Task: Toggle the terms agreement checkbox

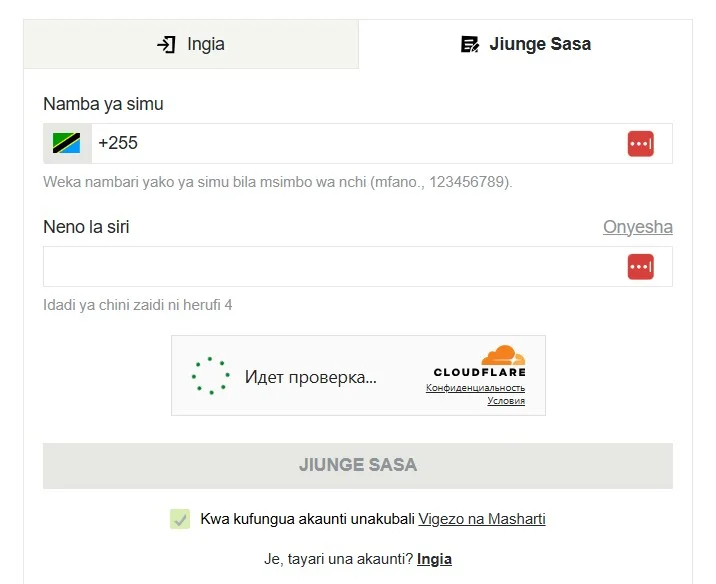Action: point(180,519)
